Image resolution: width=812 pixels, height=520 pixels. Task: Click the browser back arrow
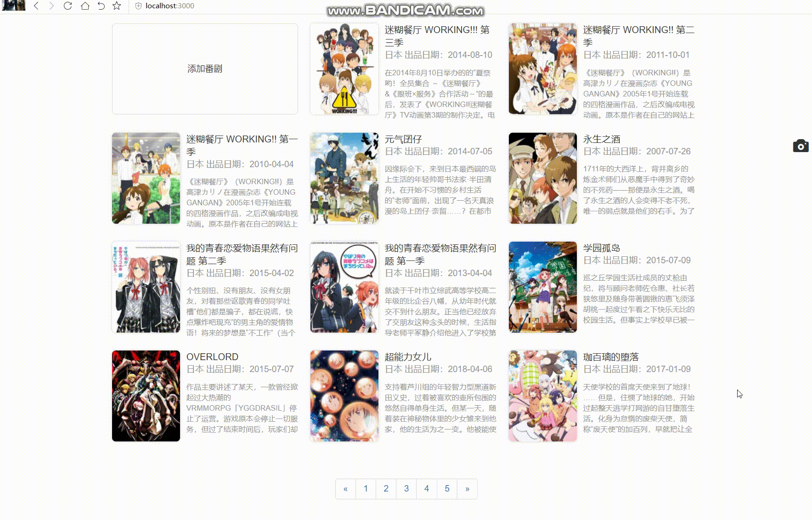pyautogui.click(x=36, y=6)
